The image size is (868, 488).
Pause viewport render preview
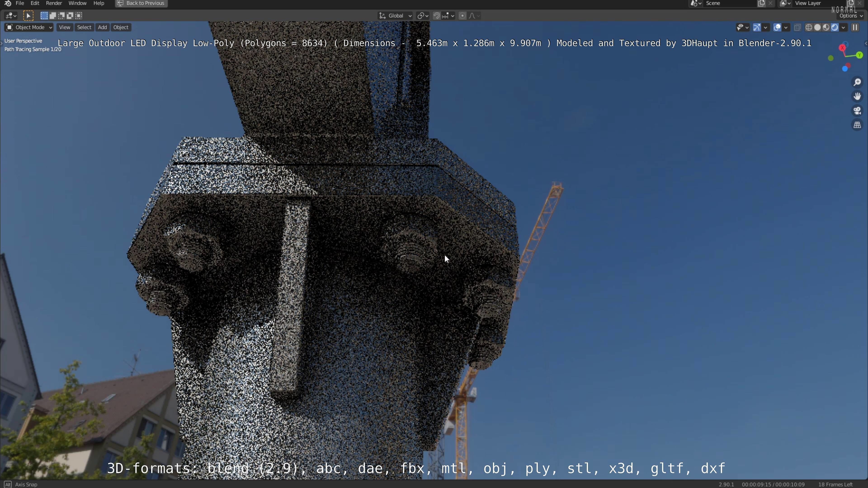[x=855, y=27]
